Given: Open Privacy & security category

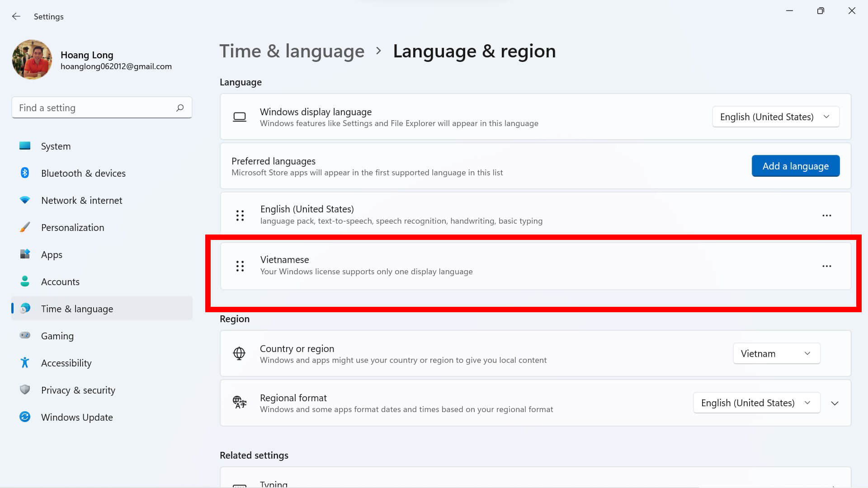Looking at the screenshot, I should click(x=102, y=390).
